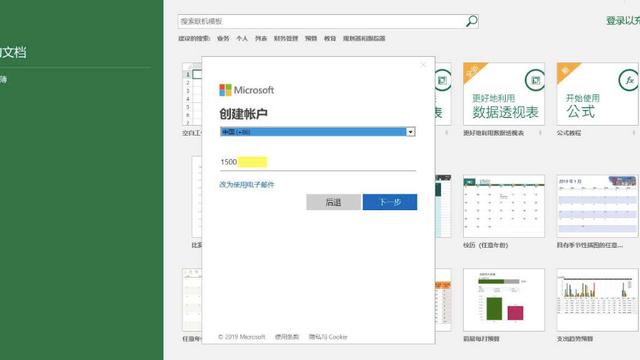Image resolution: width=640 pixels, height=360 pixels.
Task: Select the suggested search term 预算
Action: (311, 38)
